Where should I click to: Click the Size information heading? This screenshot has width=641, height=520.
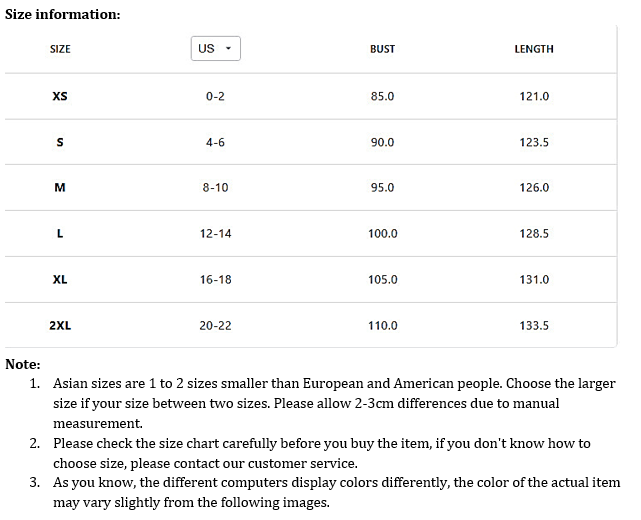[63, 14]
